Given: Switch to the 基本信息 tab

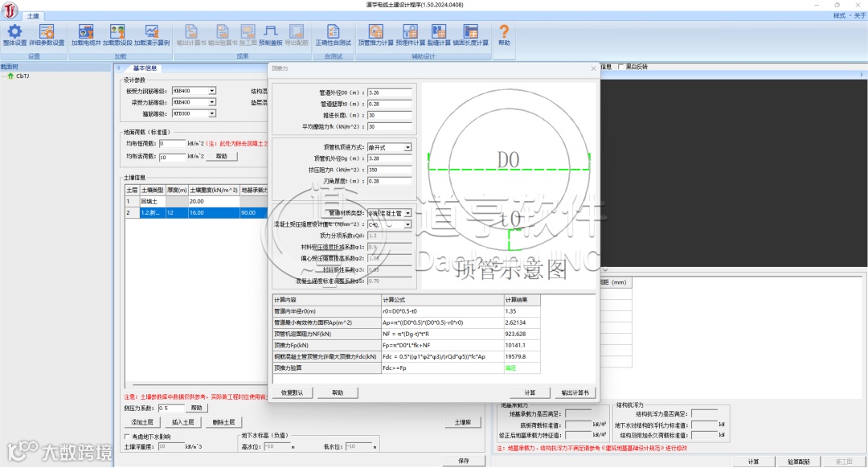Looking at the screenshot, I should pos(145,68).
